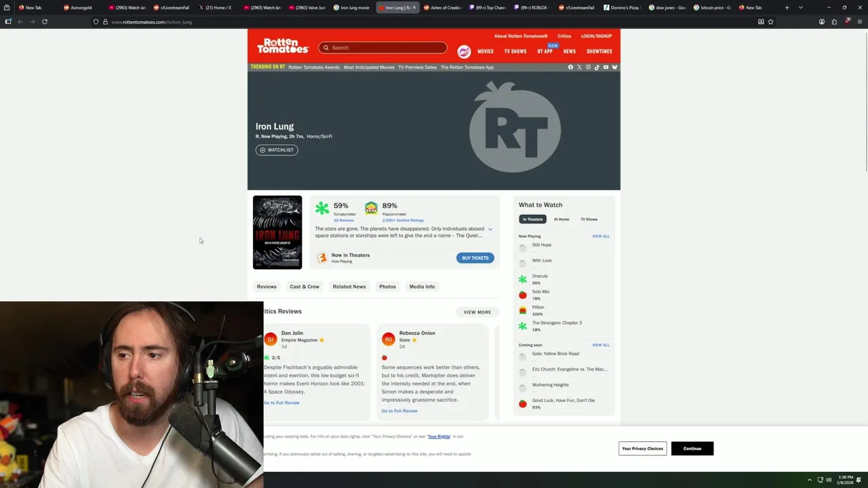
Task: Click the Popcornmeter popcorn bucket icon
Action: 371,208
